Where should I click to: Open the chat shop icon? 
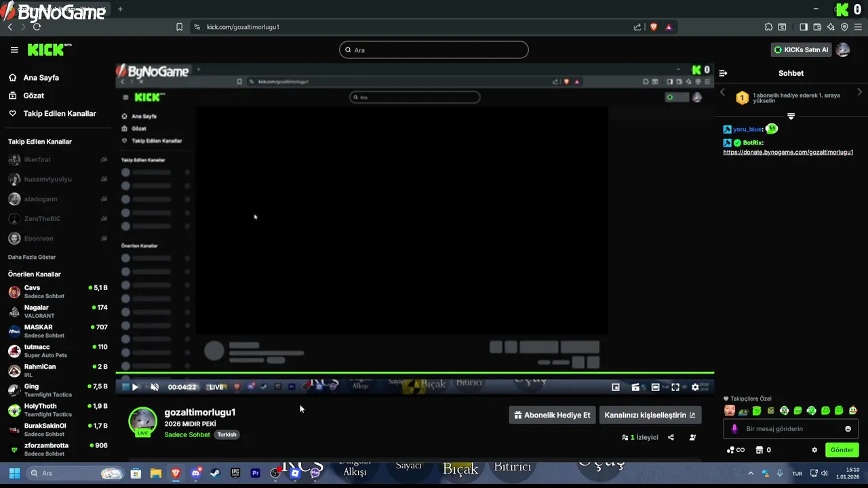(x=759, y=450)
